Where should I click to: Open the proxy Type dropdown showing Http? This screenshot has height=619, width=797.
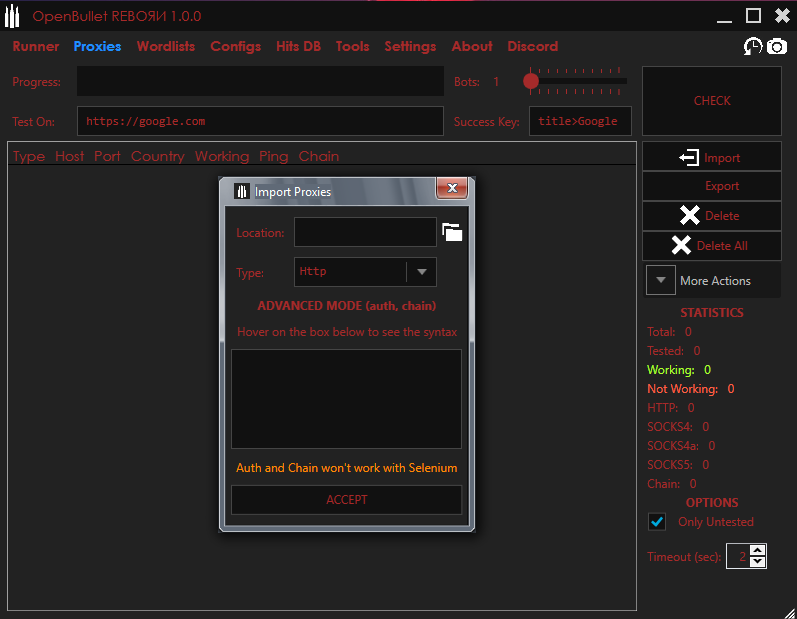(365, 272)
